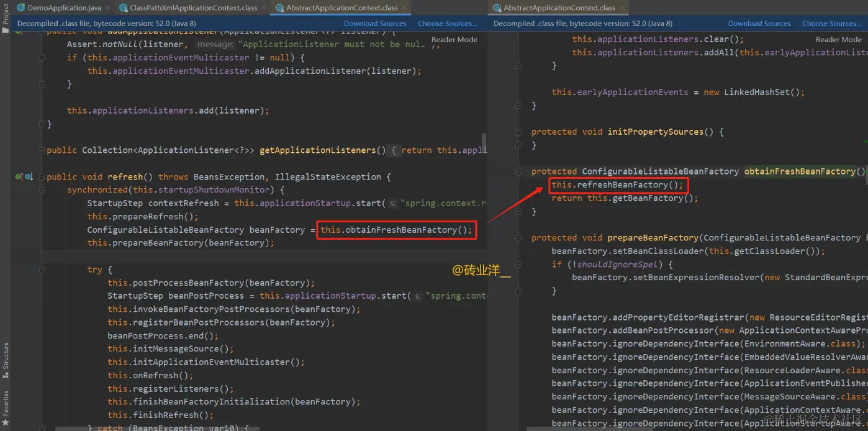The image size is (868, 431).
Task: Click 'ignoreDependencyInterface(EnvironmentAware.class)' line
Action: (708, 343)
